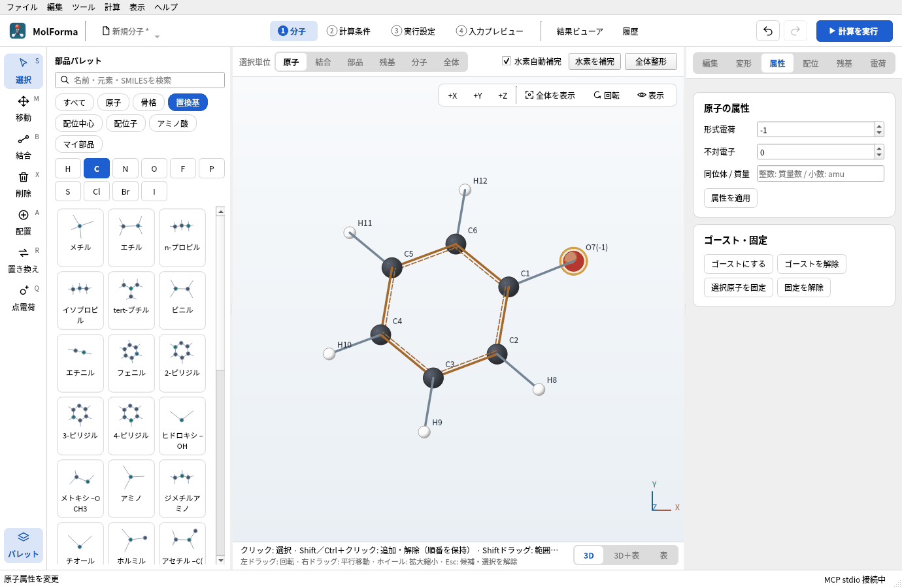Click the ゴーストにする button

click(x=739, y=264)
